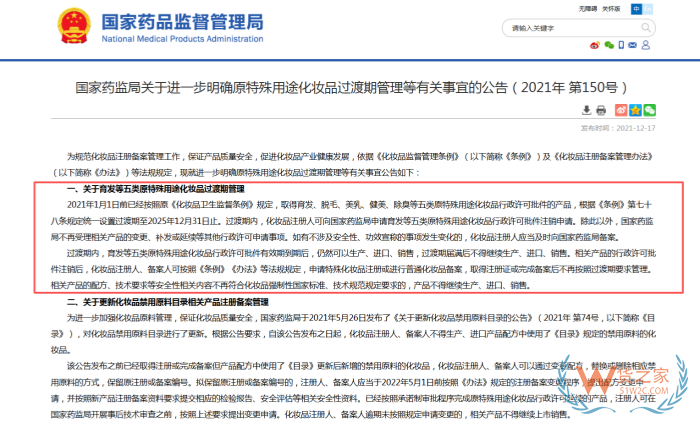Open 关怀版 care version link
This screenshot has height=427, width=700.
click(x=611, y=9)
